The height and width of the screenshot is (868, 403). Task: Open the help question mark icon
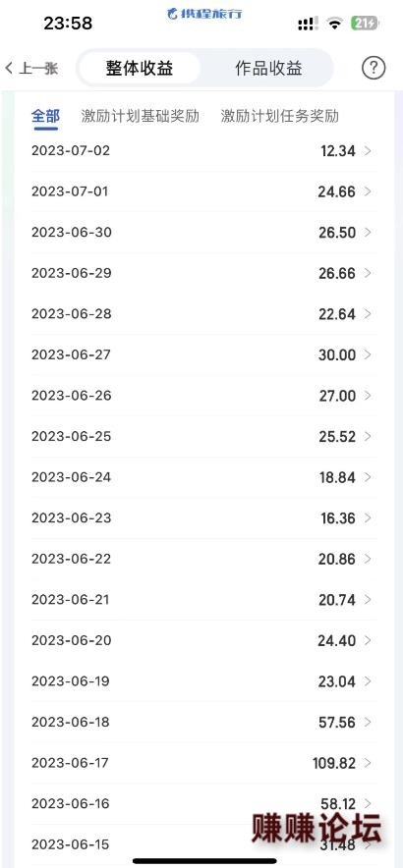[374, 68]
